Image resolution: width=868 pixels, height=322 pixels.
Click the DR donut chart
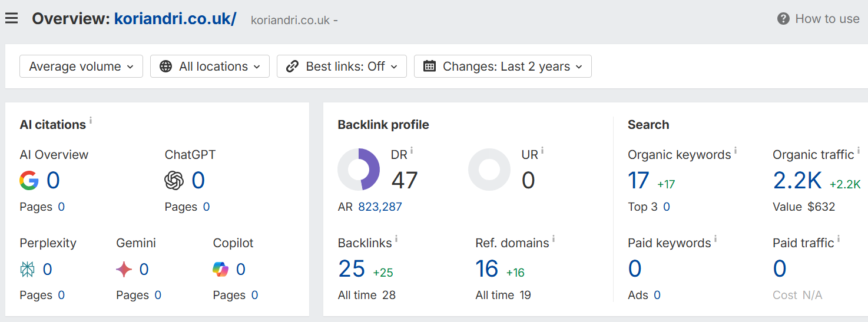click(359, 170)
